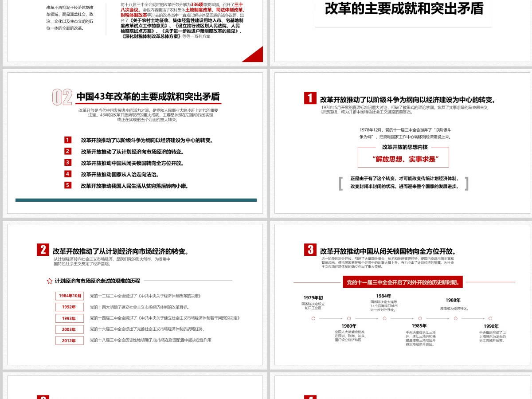Click the line 党的十六届三中全会提出了完善社会主义市场经济体制
Viewport: 532px width, 399px height.
147,329
